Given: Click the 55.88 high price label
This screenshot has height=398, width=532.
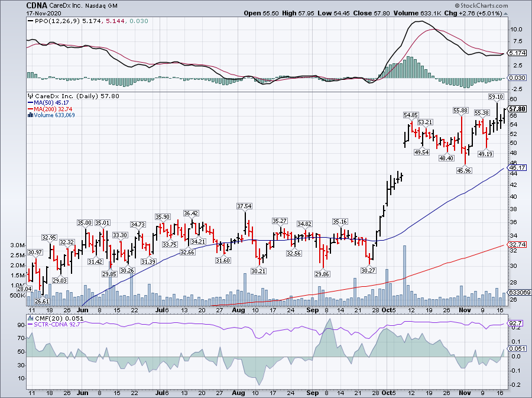Looking at the screenshot, I should coord(460,111).
